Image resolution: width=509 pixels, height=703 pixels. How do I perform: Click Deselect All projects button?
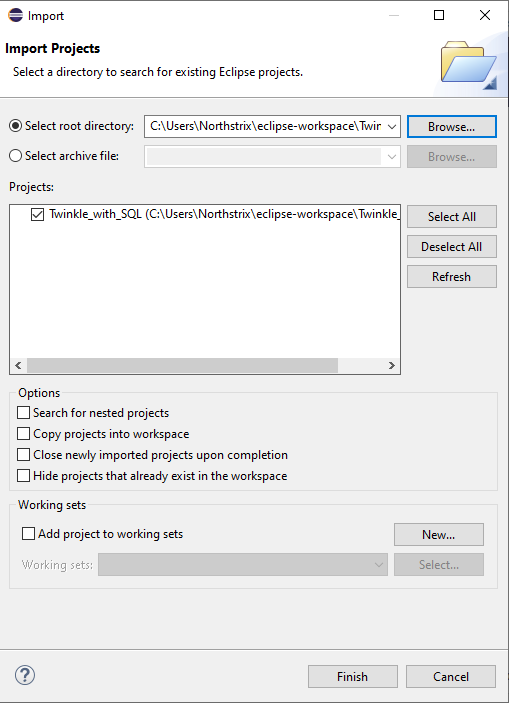pos(452,247)
